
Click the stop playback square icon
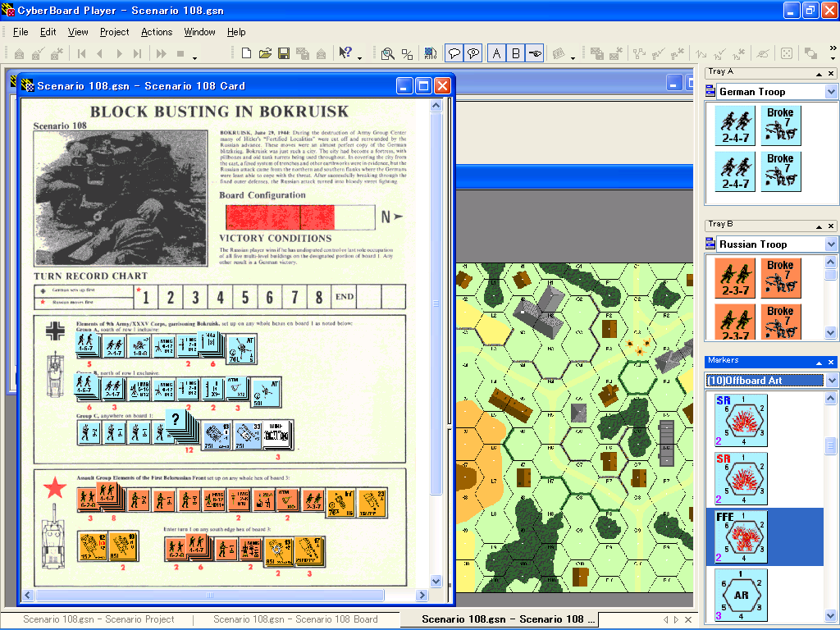tap(180, 53)
